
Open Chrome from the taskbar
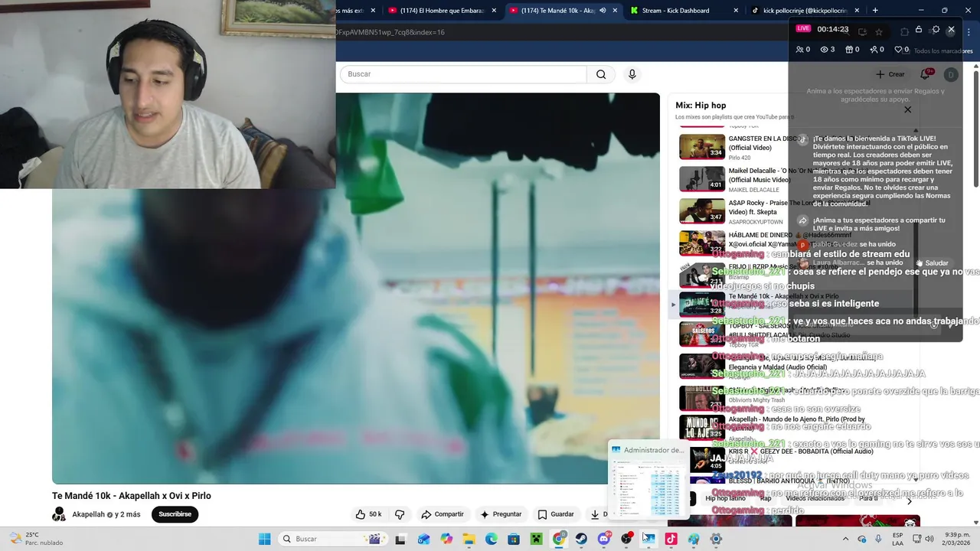[559, 539]
